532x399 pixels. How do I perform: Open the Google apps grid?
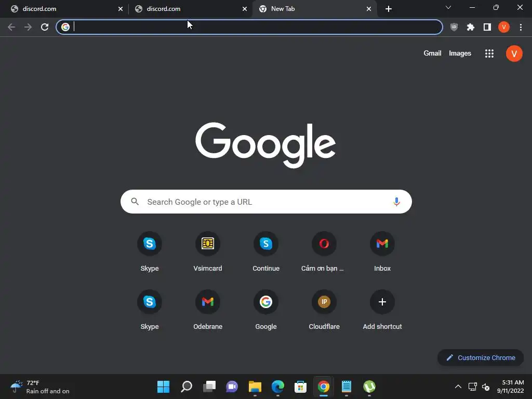[489, 54]
